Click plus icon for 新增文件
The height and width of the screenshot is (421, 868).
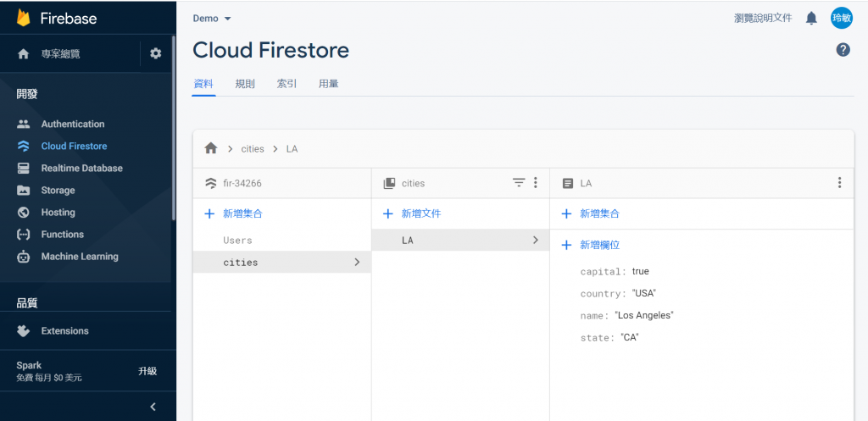point(388,213)
